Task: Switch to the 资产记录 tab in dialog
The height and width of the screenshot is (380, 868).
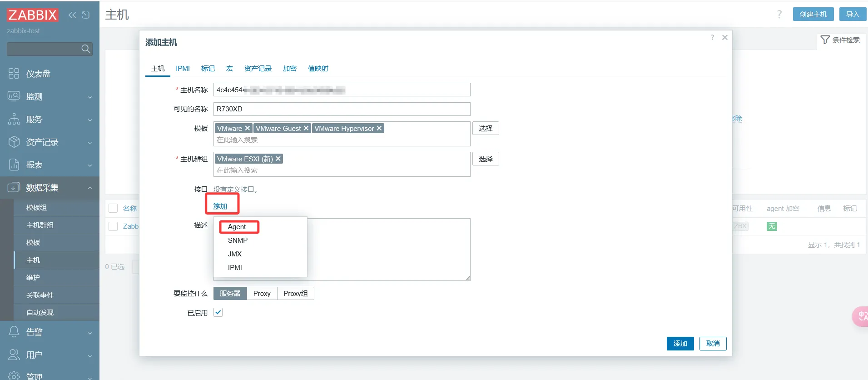Action: coord(258,68)
